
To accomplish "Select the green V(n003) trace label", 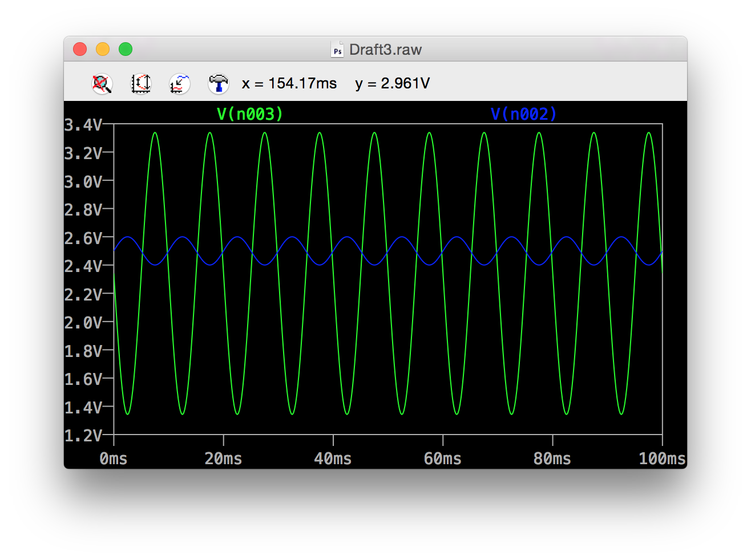I will click(x=250, y=114).
